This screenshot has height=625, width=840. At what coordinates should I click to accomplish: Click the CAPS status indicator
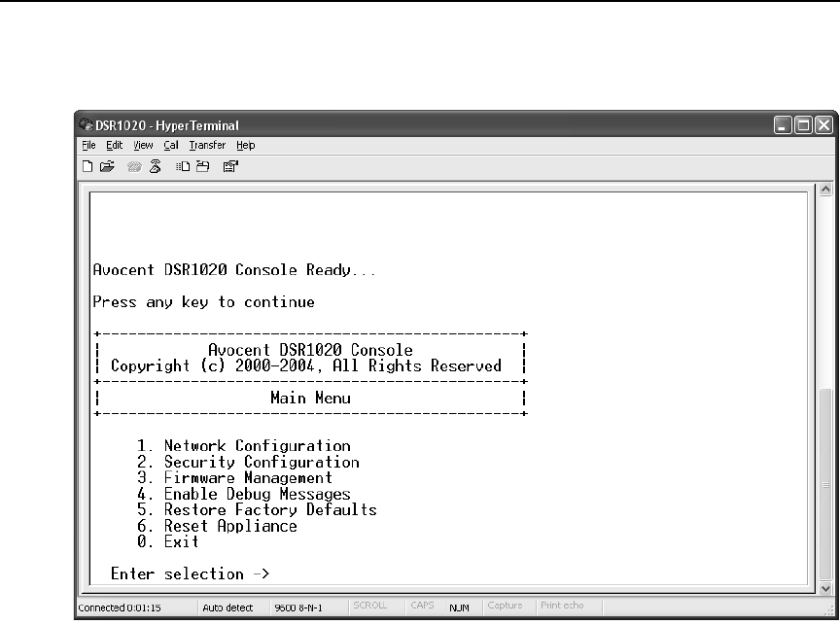point(422,606)
